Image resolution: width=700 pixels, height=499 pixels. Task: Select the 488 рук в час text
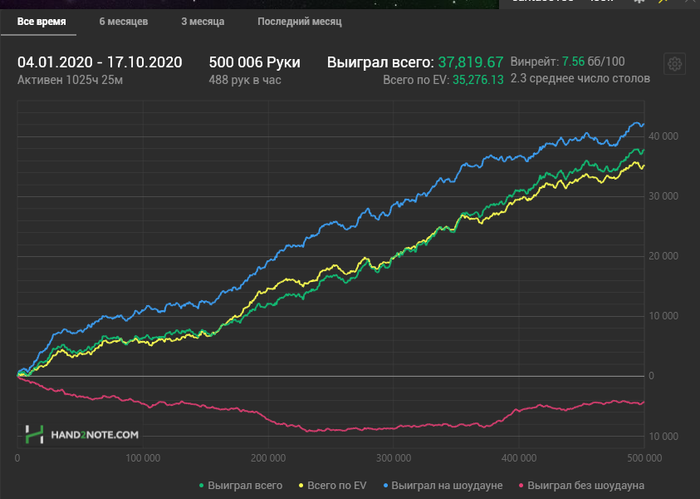(245, 80)
